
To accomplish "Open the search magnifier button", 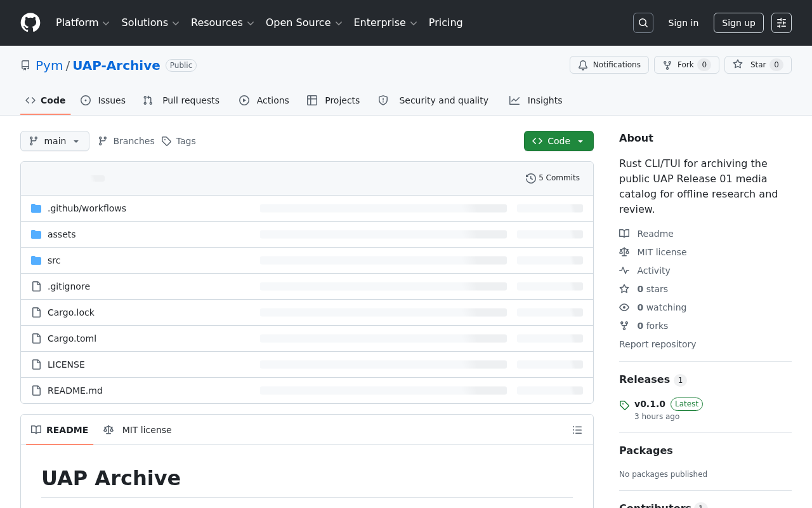I will coord(643,23).
